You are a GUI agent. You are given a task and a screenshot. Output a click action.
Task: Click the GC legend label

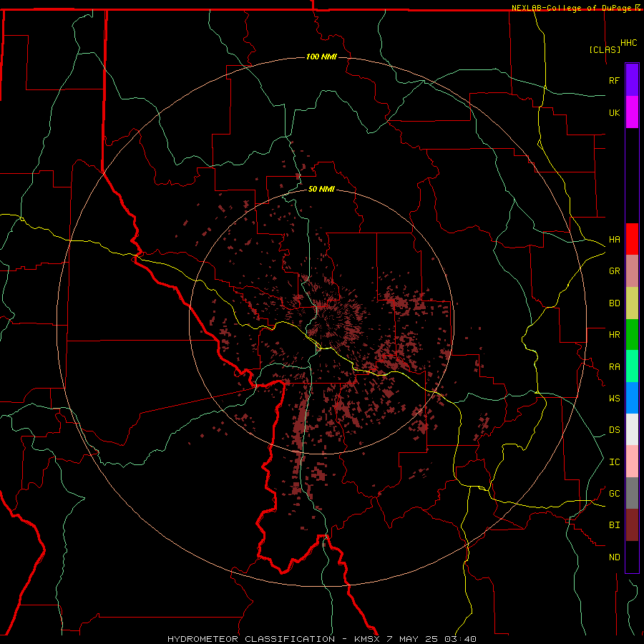coord(614,494)
